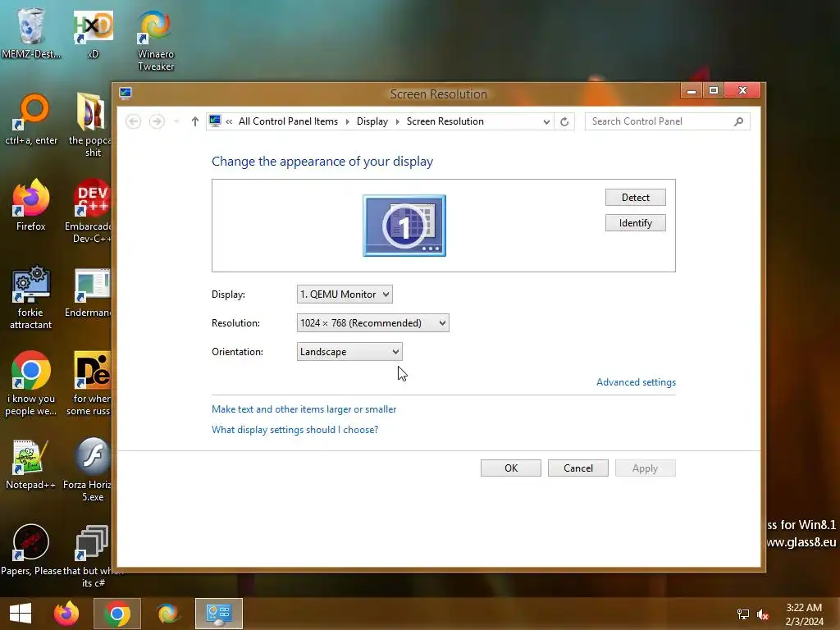This screenshot has height=630, width=840.
Task: Click the Screen Resolution window title icon
Action: click(126, 94)
